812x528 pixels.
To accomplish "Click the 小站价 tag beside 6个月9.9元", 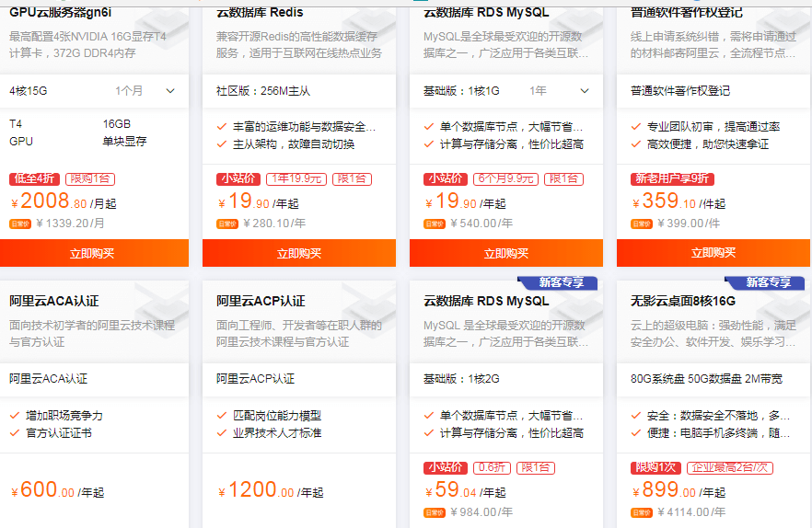I will (x=446, y=179).
